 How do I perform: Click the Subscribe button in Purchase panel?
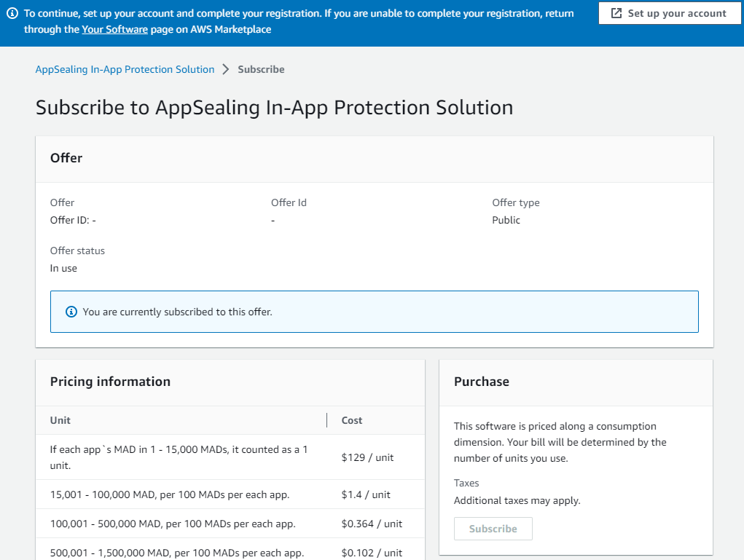[493, 529]
